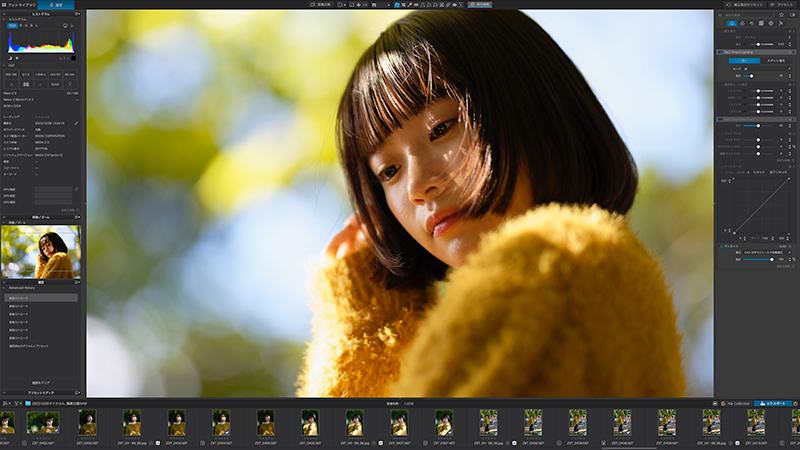This screenshot has height=450, width=800.
Task: Click the Nik Collection button
Action: click(735, 403)
